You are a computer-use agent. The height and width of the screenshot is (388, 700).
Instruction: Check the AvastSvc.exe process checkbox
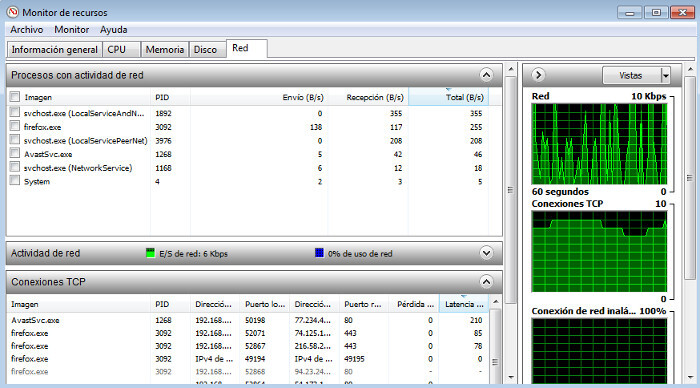tap(15, 153)
